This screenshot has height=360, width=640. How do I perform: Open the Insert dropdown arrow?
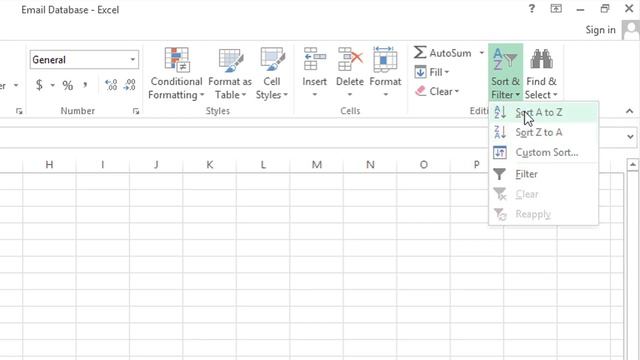314,95
